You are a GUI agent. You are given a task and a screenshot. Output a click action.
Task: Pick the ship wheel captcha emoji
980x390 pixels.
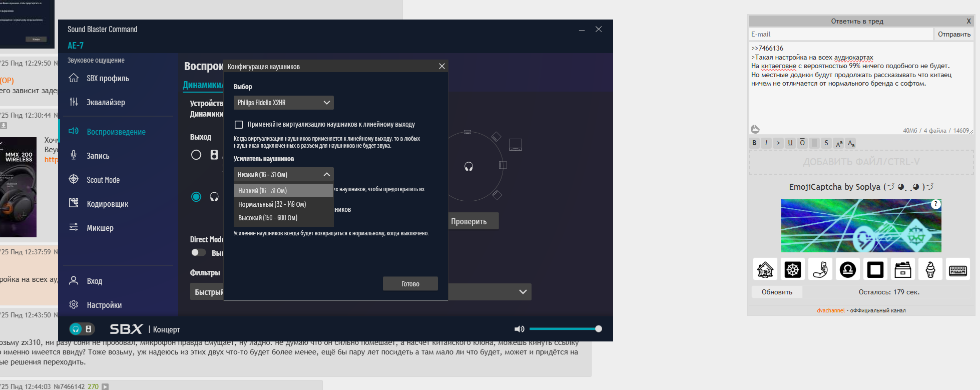click(793, 270)
